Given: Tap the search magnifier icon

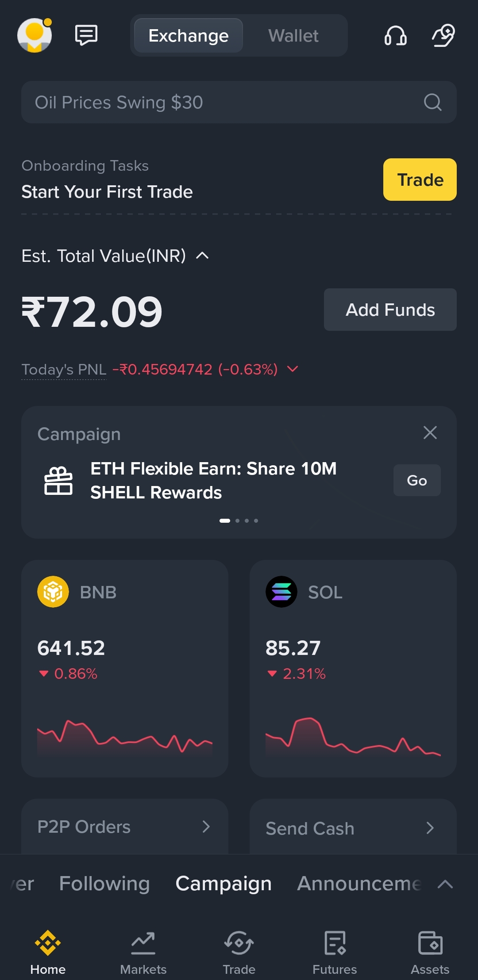Looking at the screenshot, I should (x=432, y=102).
